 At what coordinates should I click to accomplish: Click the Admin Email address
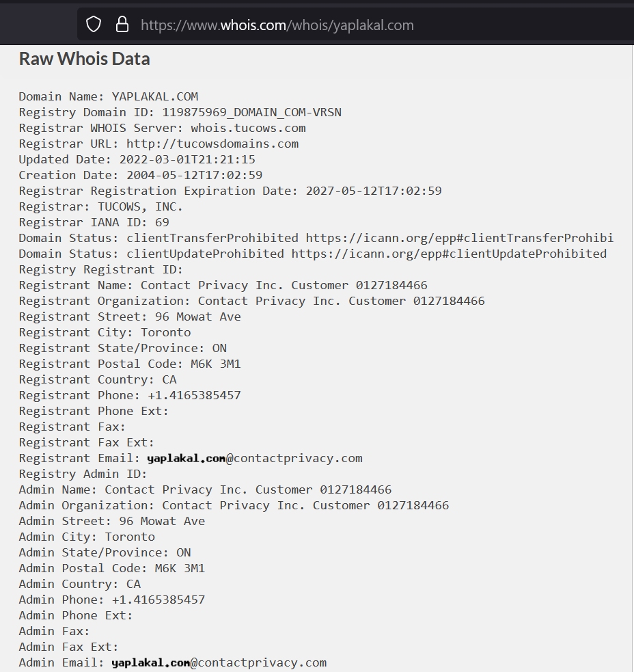[219, 662]
